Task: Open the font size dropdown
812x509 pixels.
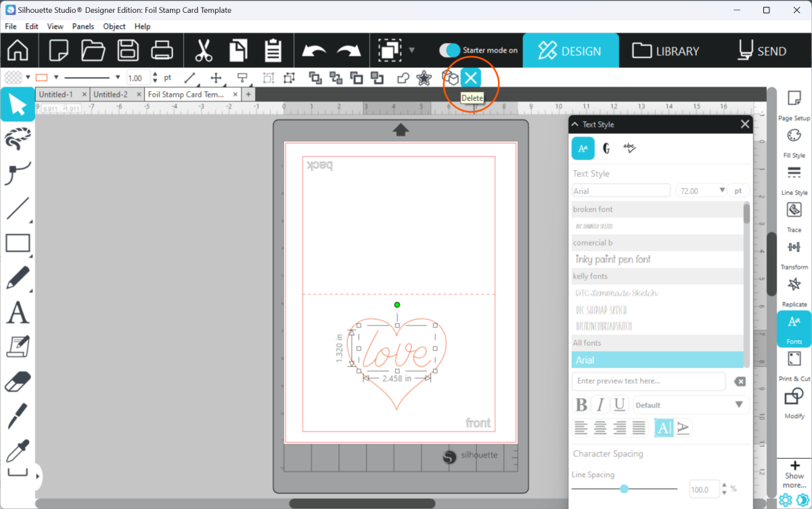Action: pyautogui.click(x=723, y=191)
